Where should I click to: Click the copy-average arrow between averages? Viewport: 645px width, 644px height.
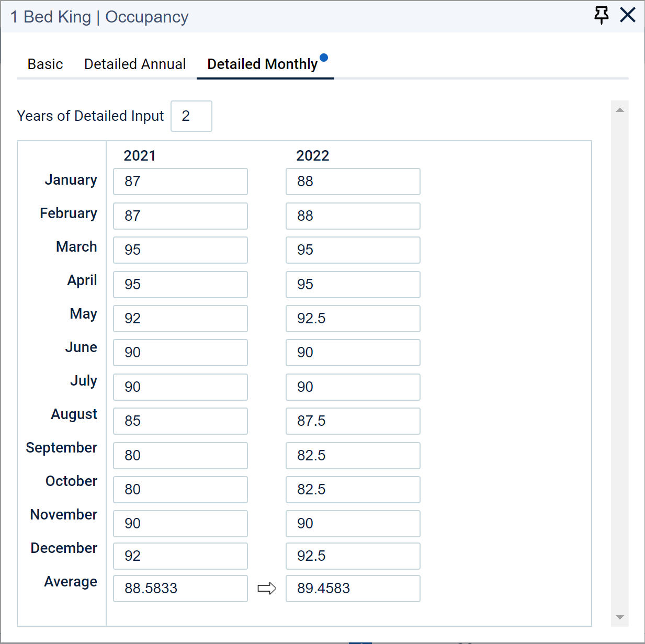click(x=267, y=589)
